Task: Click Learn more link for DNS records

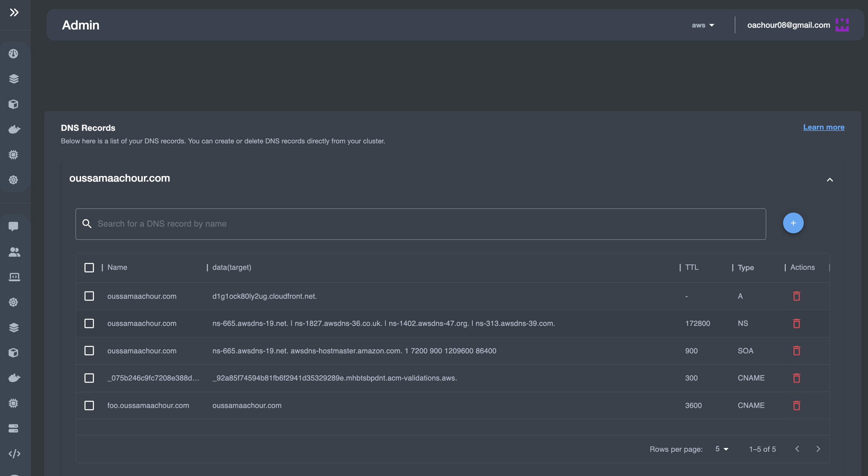Action: [824, 127]
